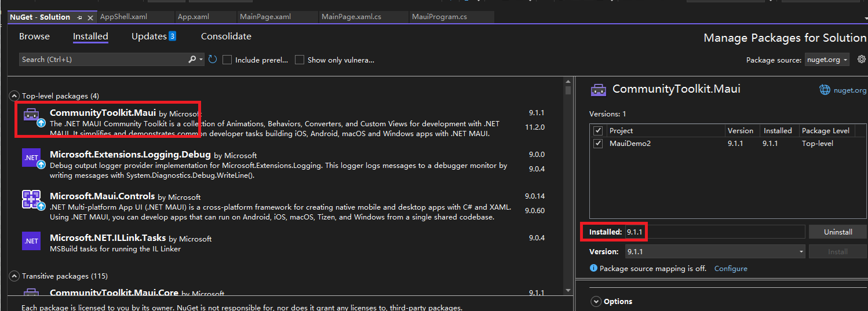Switch to Browse tab
The height and width of the screenshot is (311, 868).
[x=34, y=36]
